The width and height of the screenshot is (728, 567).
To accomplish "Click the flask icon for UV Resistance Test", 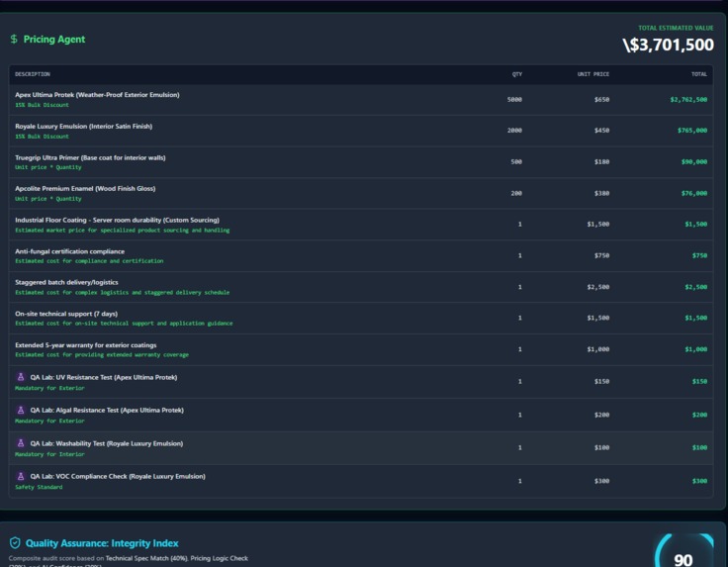I will 21,377.
